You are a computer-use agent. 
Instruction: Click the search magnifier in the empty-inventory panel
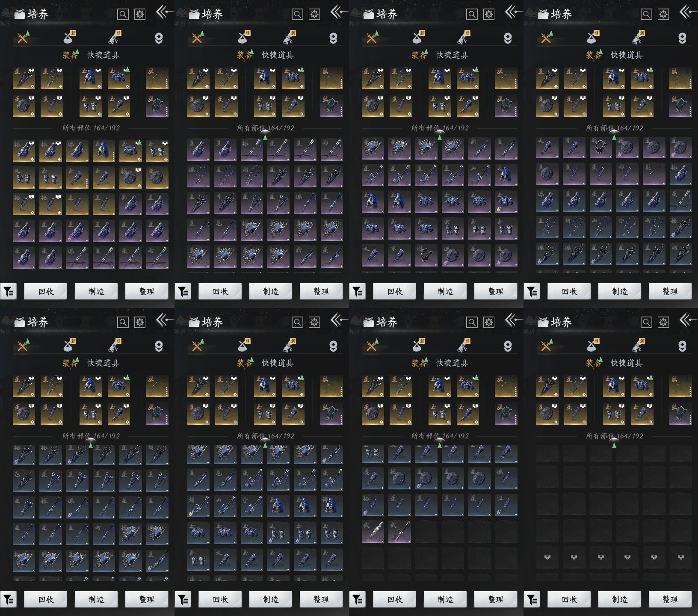pos(646,322)
